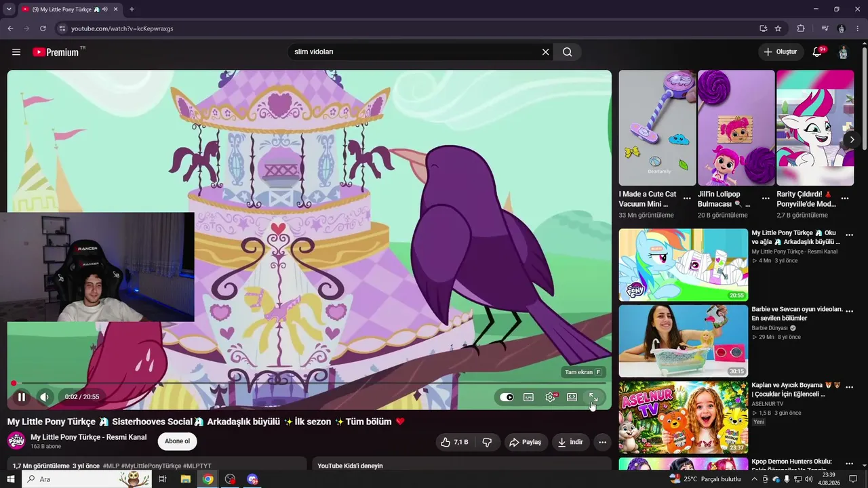The width and height of the screenshot is (868, 488).
Task: Open Chrome three-dot menu
Action: point(858,28)
